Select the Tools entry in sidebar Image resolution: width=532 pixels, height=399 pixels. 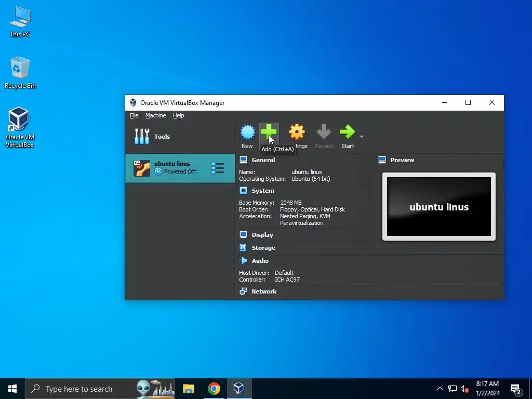tap(180, 137)
